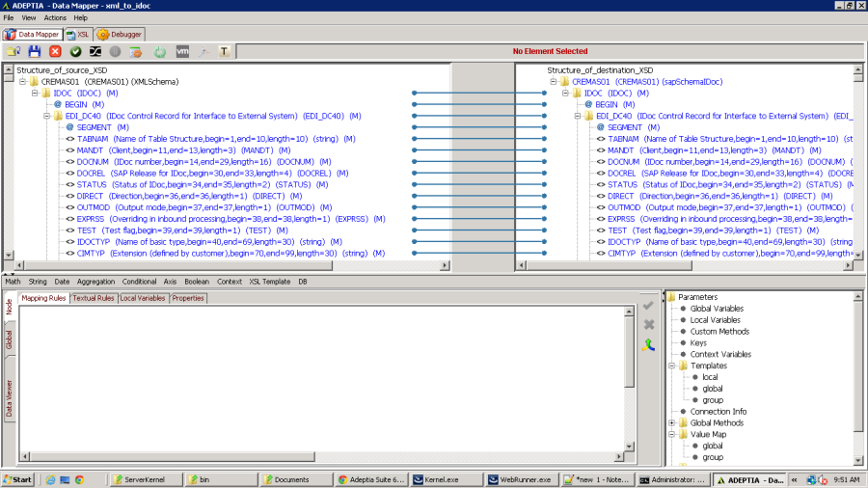Switch to the Data Mapper tab

point(32,35)
